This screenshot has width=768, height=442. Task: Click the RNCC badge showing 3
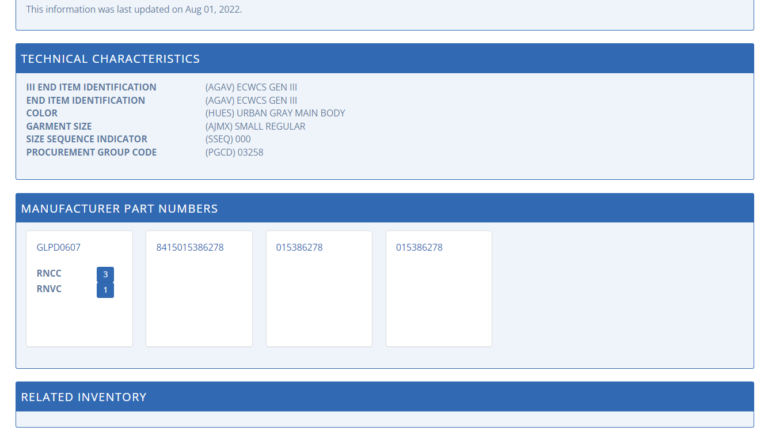coord(105,274)
